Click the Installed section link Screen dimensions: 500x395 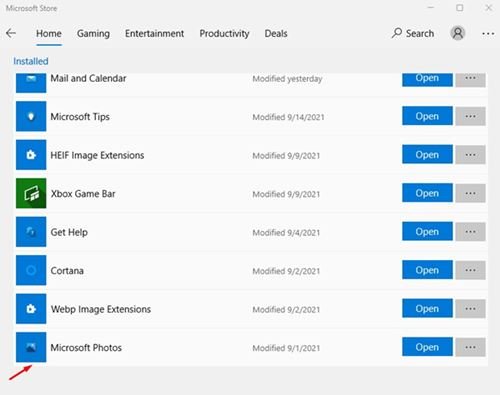tap(31, 61)
